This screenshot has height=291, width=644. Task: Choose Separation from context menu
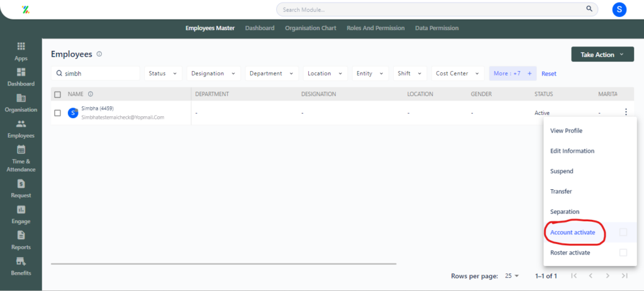pyautogui.click(x=589, y=212)
